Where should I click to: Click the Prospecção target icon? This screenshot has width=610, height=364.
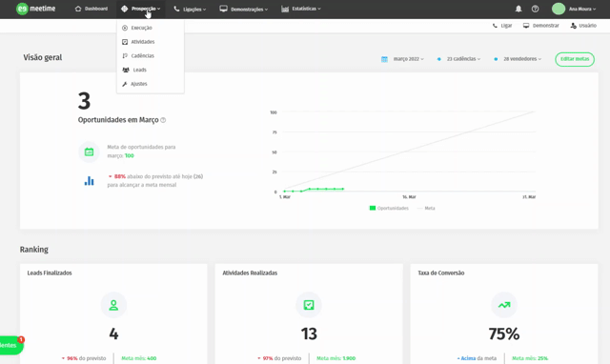124,9
